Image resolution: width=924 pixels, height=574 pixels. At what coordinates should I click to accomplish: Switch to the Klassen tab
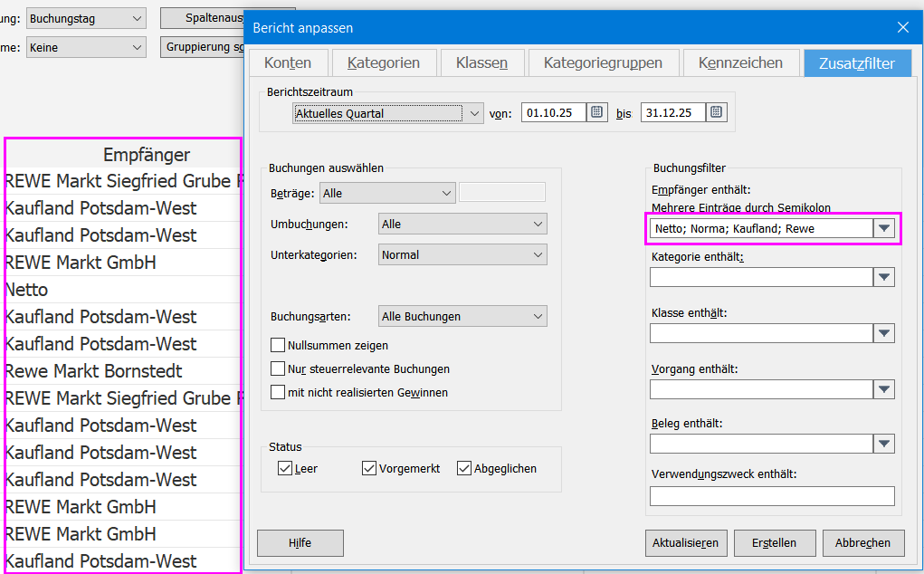click(481, 62)
